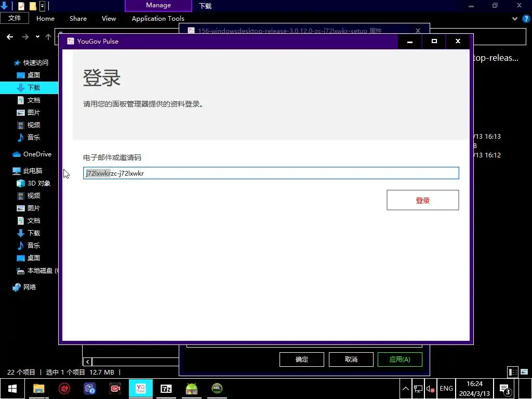
Task: Open the notification action center
Action: point(506,389)
